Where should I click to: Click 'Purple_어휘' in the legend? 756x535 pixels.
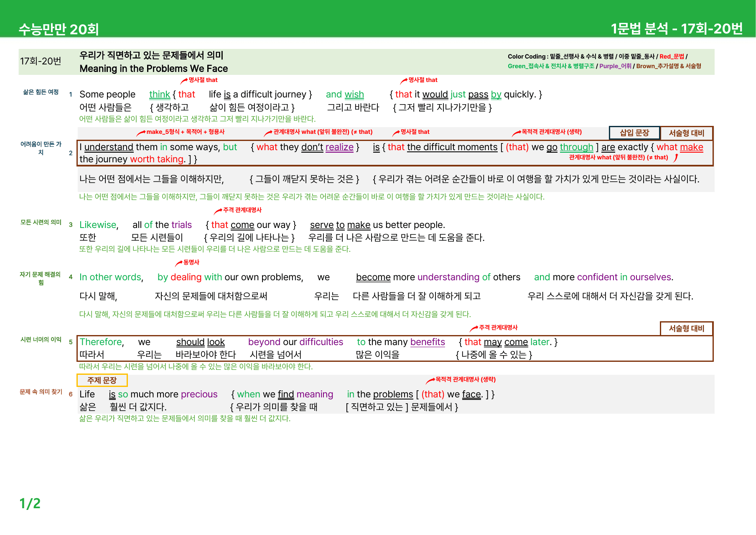tap(615, 66)
